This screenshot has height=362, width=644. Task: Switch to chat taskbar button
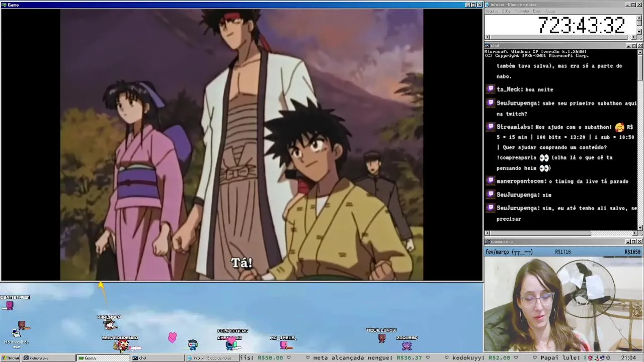click(x=157, y=358)
